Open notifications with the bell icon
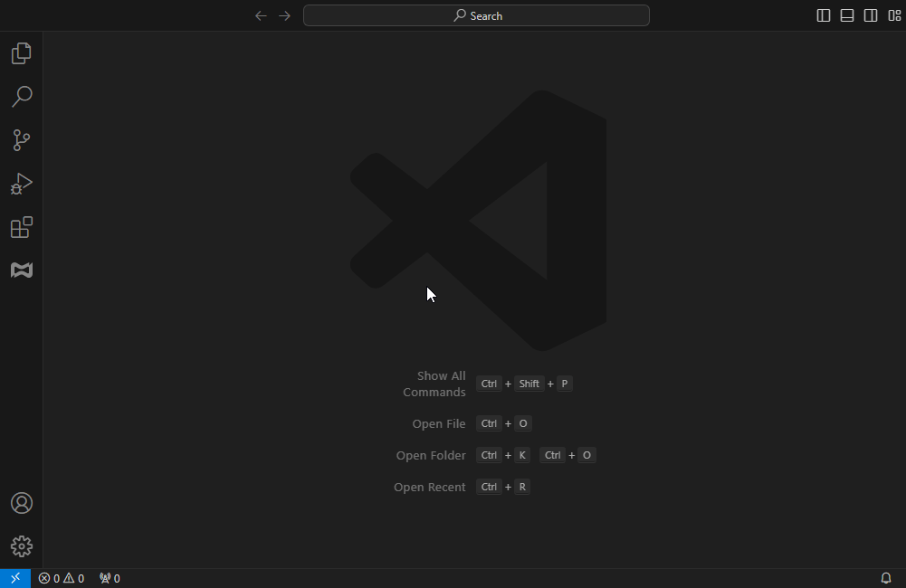 coord(886,578)
